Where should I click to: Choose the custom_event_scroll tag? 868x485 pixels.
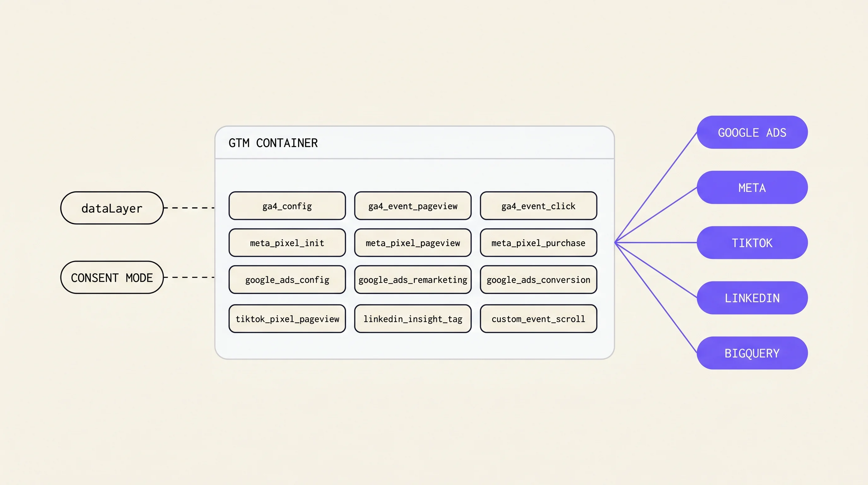point(538,319)
